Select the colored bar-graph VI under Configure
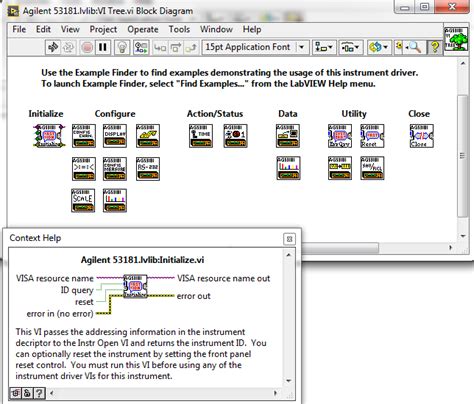474x404 pixels. 115,200
